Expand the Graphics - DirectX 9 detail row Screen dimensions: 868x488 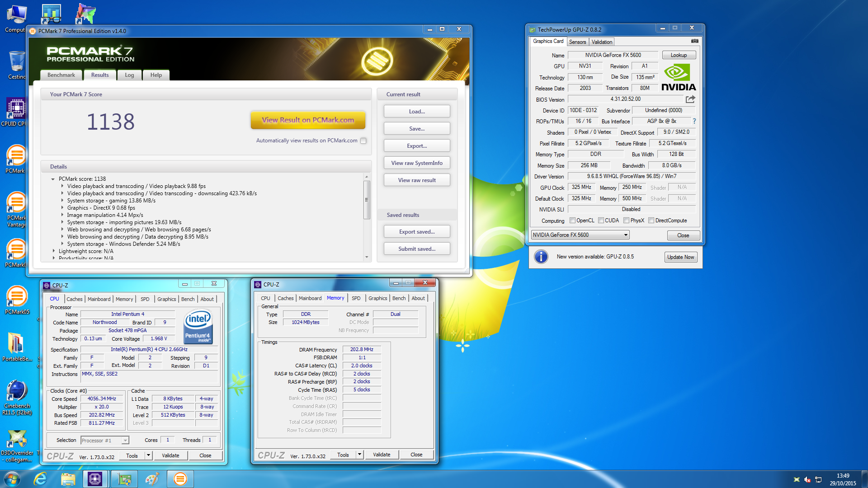tap(62, 208)
